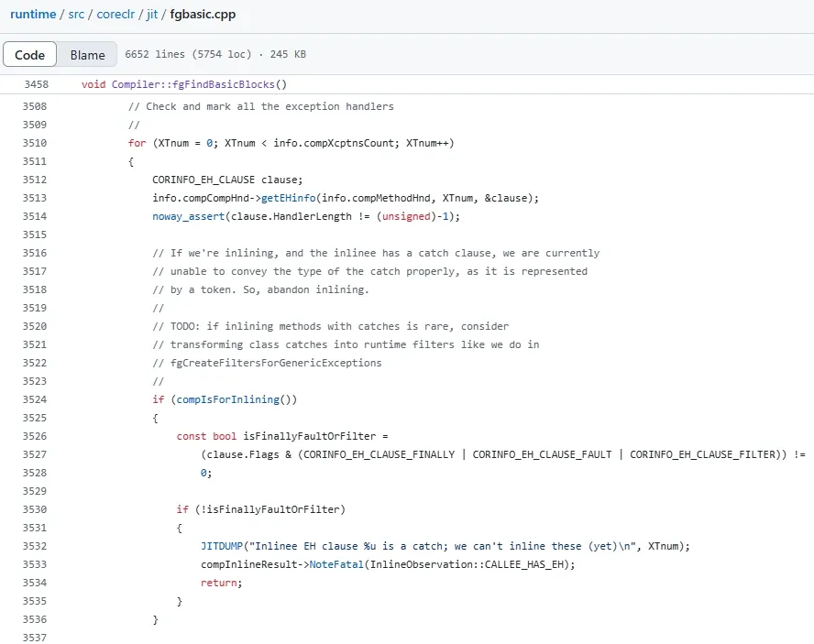
Task: Click the compIsForInlining call
Action: (x=228, y=399)
